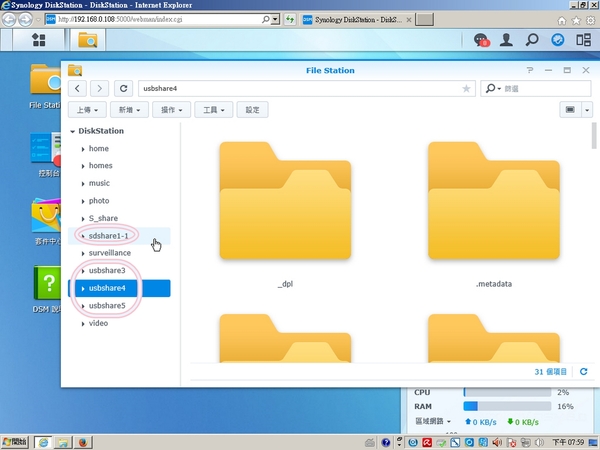Open the File Station desktop shortcut
This screenshot has height=450, width=600.
[x=46, y=85]
